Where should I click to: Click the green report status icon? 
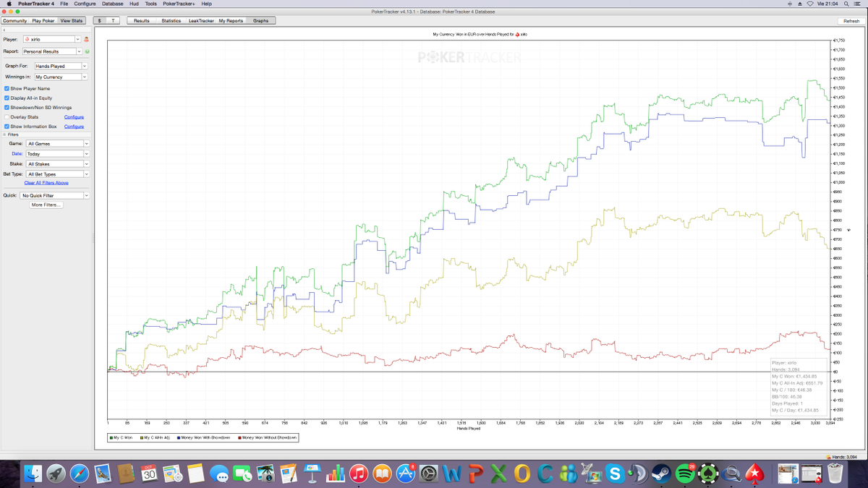pos(87,51)
